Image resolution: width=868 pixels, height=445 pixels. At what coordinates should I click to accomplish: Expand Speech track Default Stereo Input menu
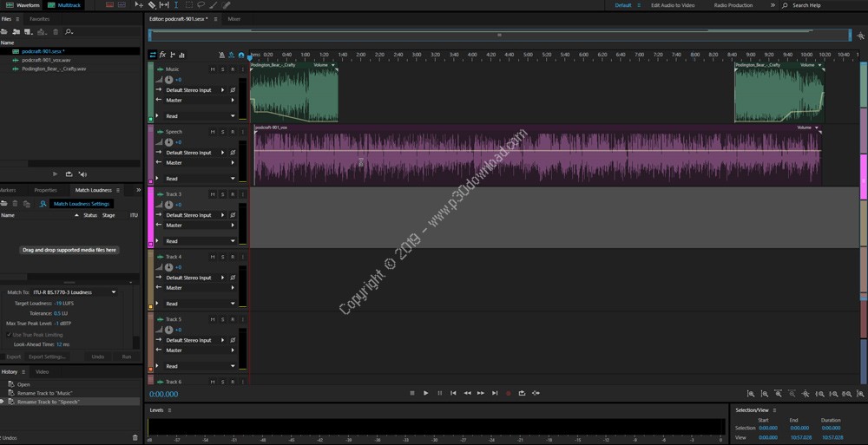point(223,153)
